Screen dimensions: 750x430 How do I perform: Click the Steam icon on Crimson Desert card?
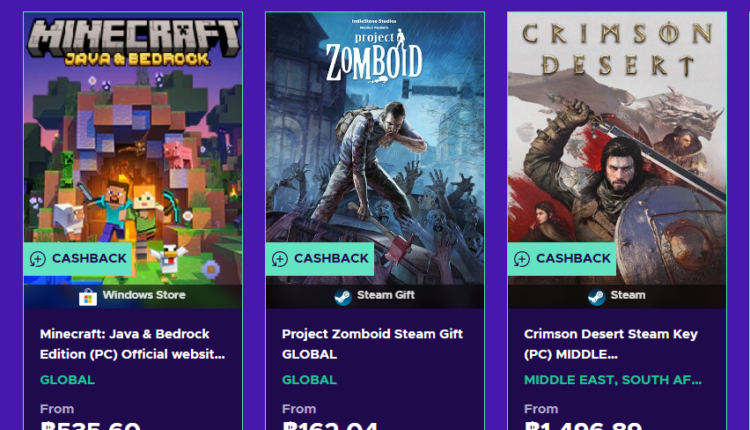[596, 296]
